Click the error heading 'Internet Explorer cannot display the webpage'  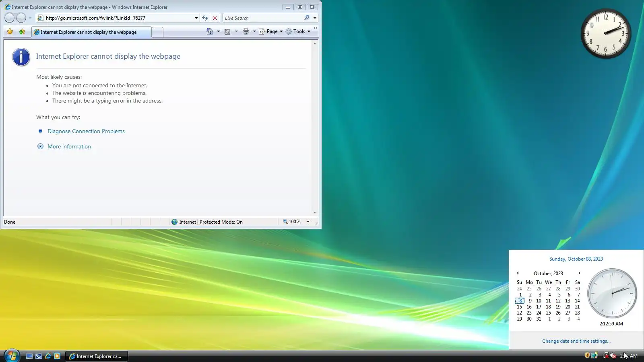coord(108,56)
